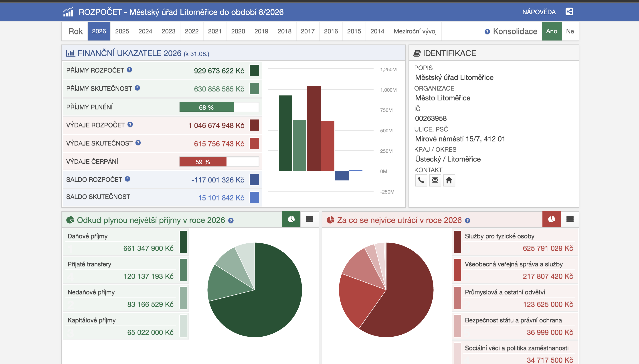Switch income panel to list view
The height and width of the screenshot is (364, 639).
(309, 219)
